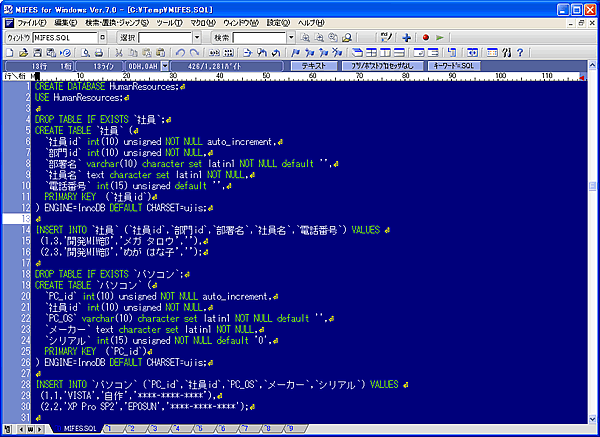Click the Cut scissors icon
This screenshot has height=437, width=600.
pyautogui.click(x=119, y=52)
